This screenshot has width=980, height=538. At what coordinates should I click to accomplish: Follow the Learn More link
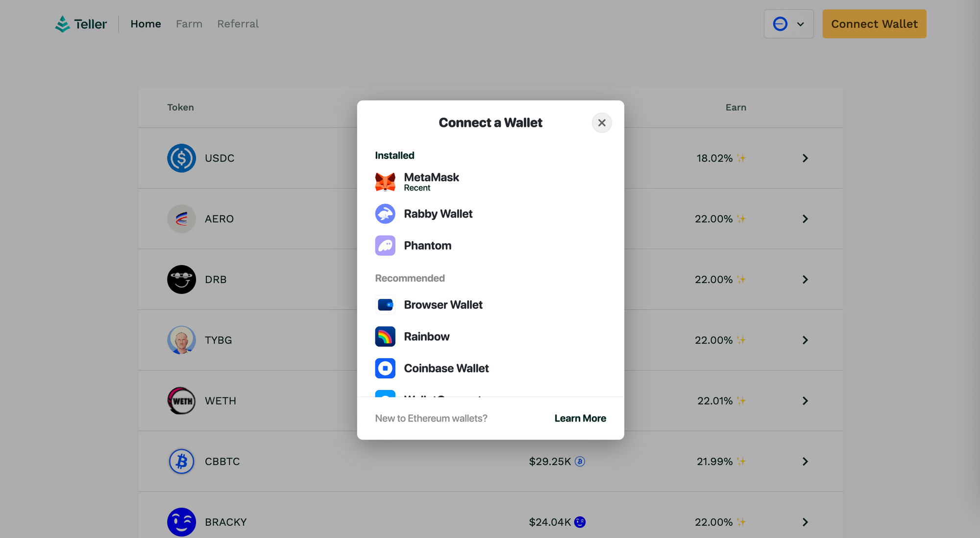(580, 418)
